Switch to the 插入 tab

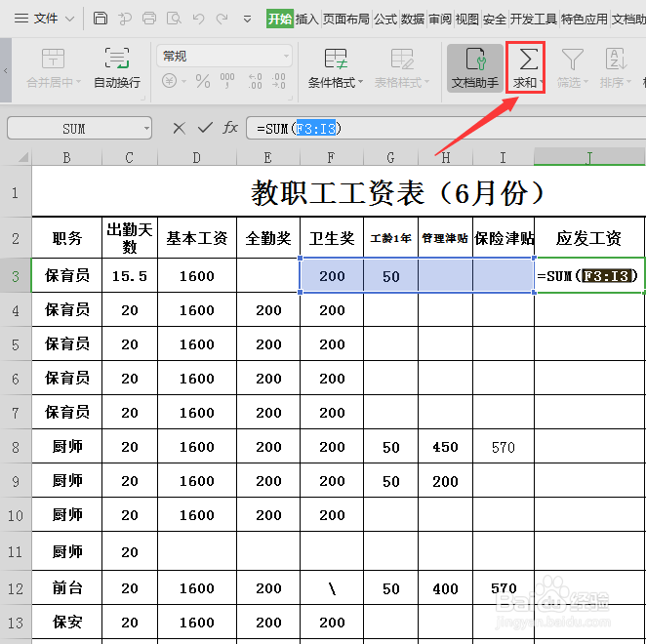(307, 19)
